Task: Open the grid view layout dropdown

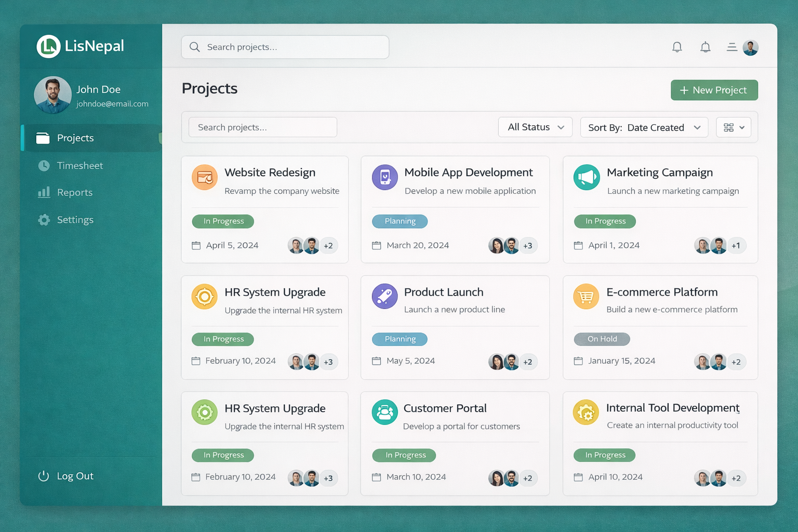Action: click(734, 127)
